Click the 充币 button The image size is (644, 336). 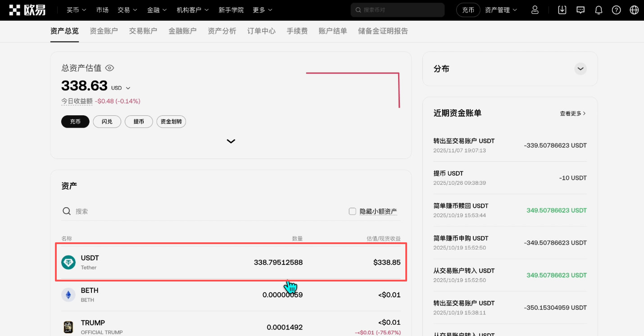point(75,122)
